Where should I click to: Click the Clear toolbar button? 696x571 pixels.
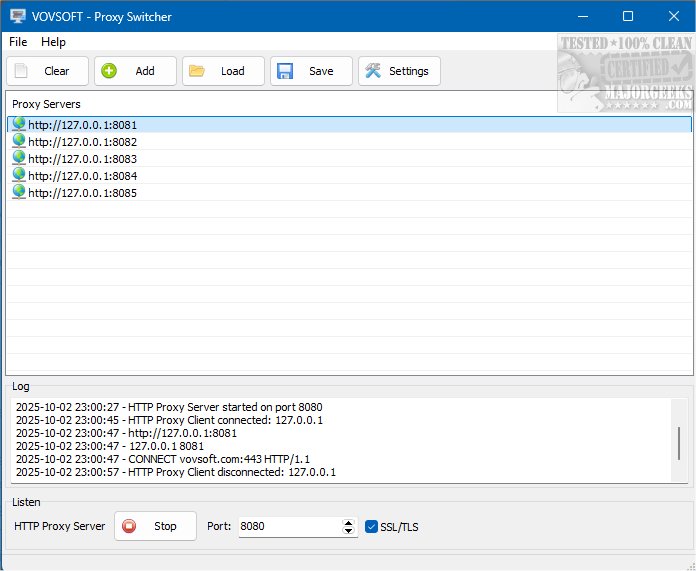(x=47, y=71)
